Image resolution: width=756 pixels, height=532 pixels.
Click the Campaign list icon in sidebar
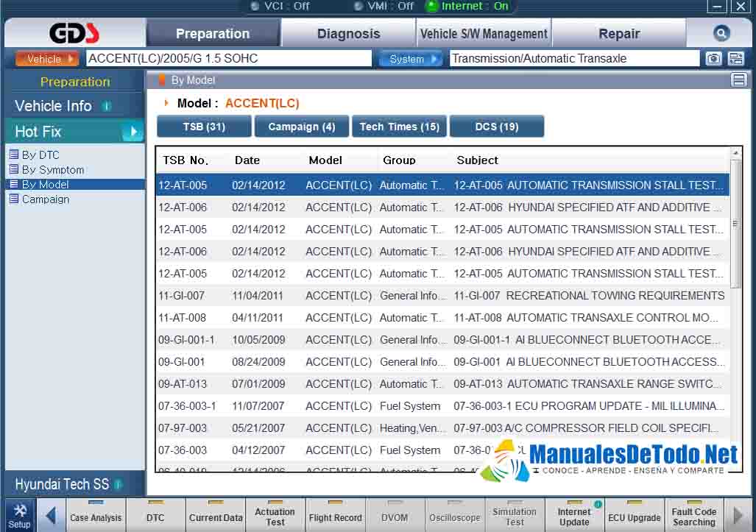coord(14,199)
